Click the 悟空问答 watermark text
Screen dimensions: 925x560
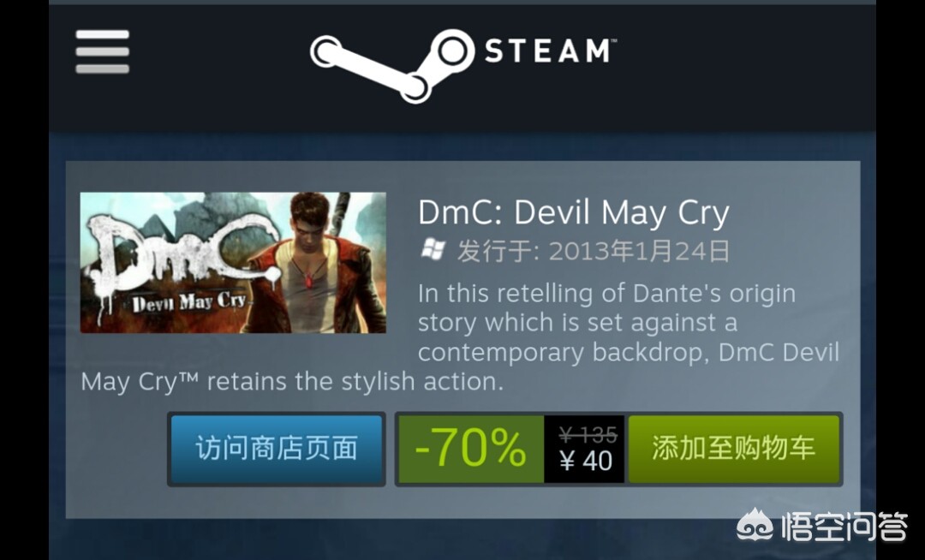tap(844, 526)
